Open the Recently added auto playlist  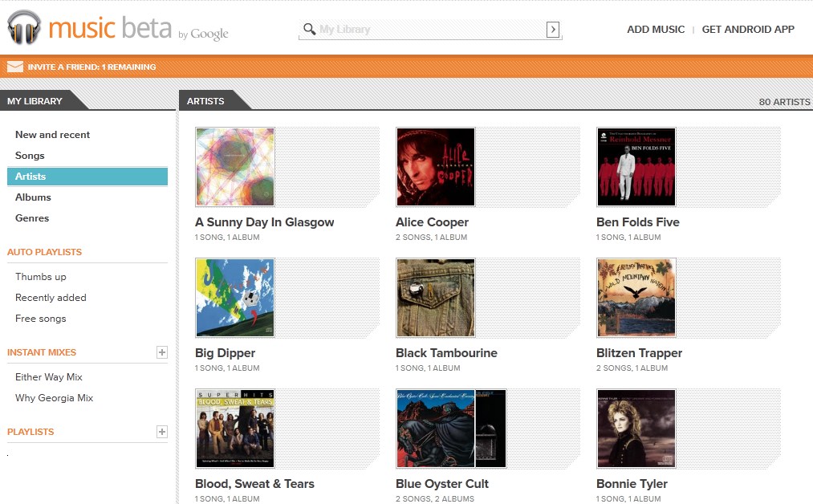coord(51,298)
